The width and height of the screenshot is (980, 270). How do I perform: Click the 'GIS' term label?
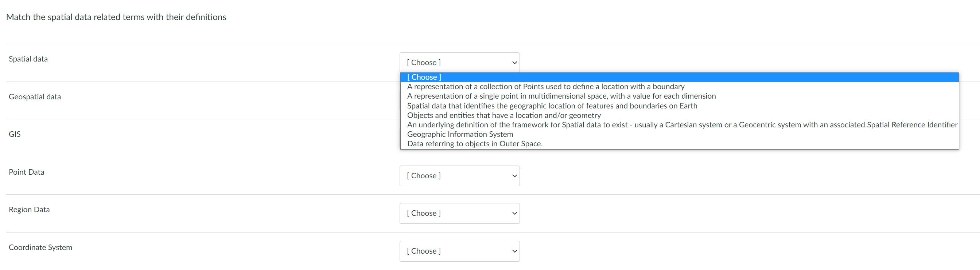15,134
